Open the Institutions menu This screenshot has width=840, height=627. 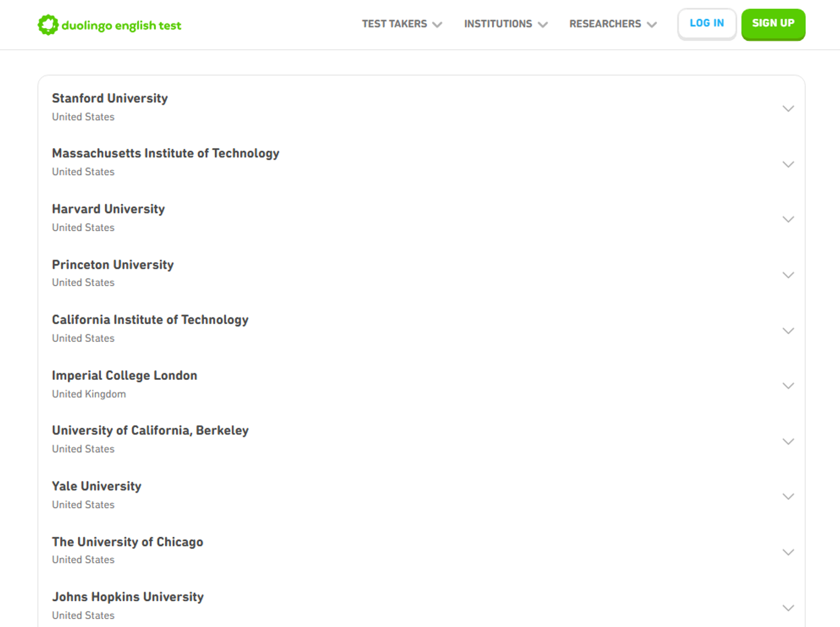pos(505,24)
